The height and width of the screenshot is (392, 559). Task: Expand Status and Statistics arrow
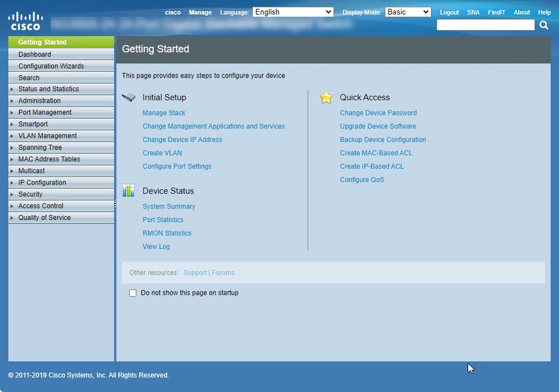click(12, 89)
